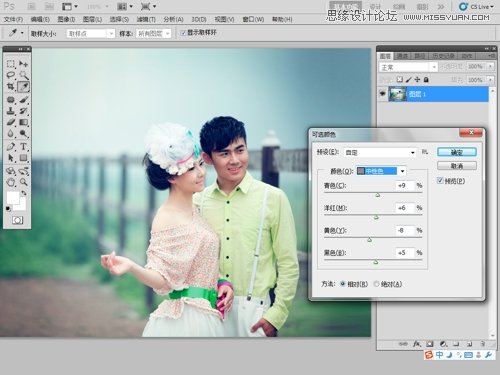Click the 取消 button
This screenshot has width=500, height=375.
click(457, 166)
